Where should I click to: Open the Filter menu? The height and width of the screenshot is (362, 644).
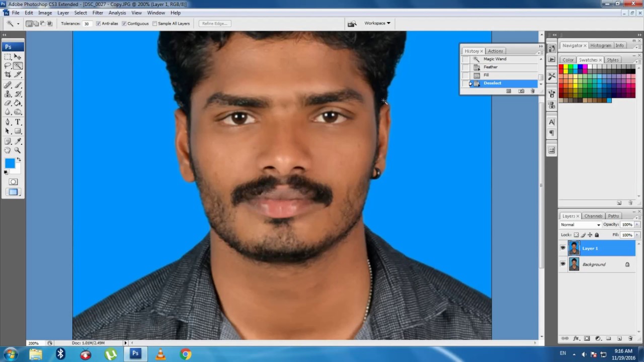(98, 13)
